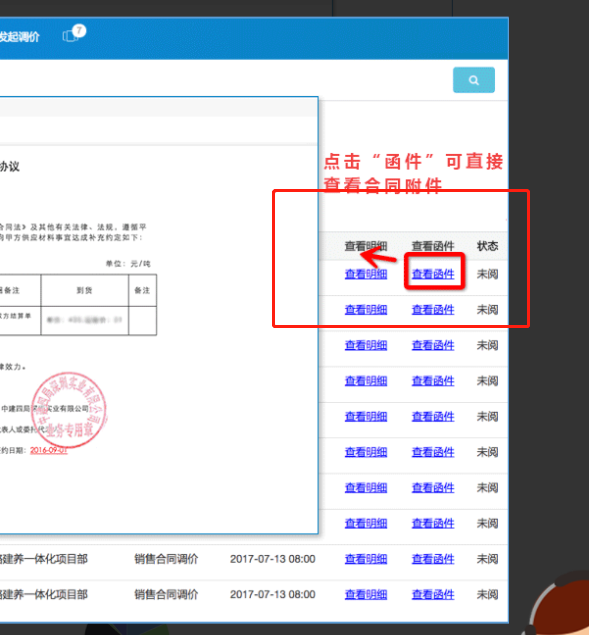Open the notification icon with badge 7

[74, 34]
